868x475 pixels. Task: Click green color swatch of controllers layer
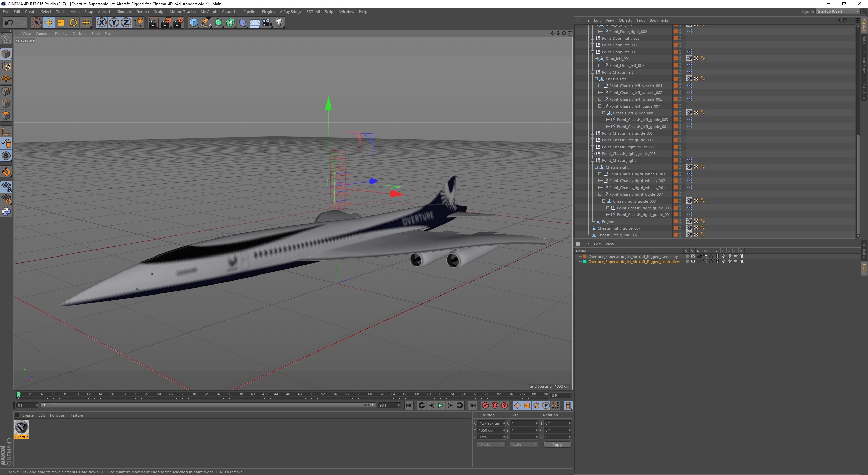point(585,262)
